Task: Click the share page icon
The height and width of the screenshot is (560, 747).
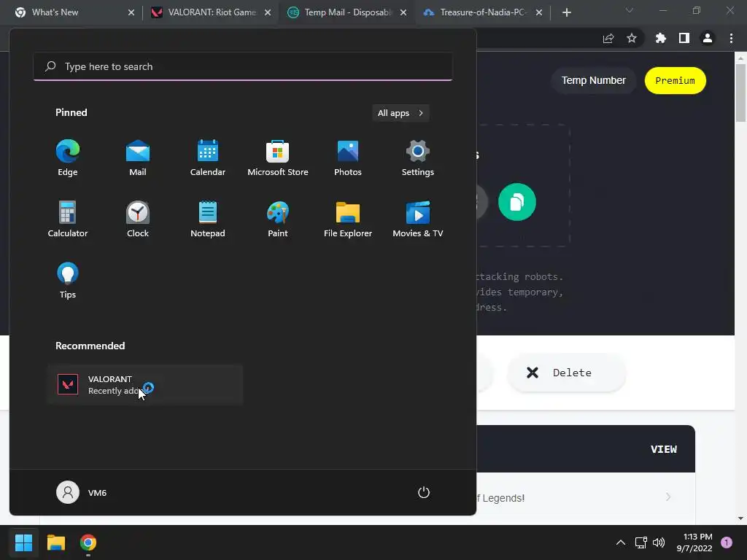Action: tap(608, 38)
